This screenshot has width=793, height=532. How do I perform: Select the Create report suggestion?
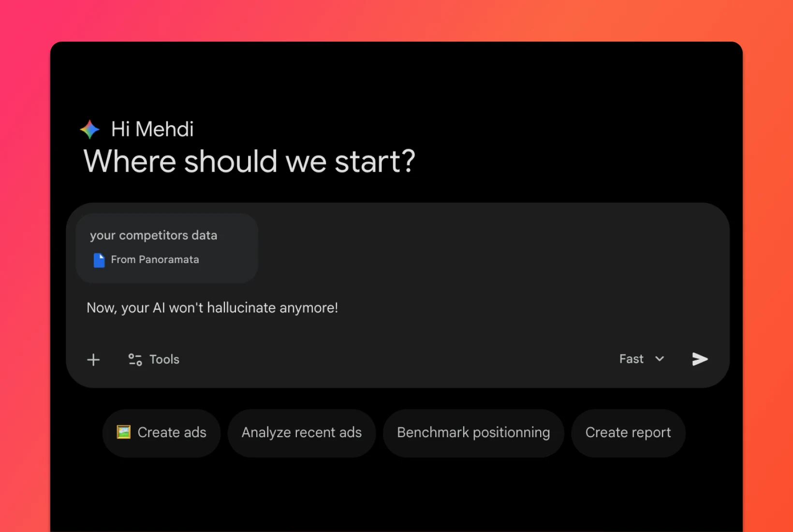coord(628,432)
